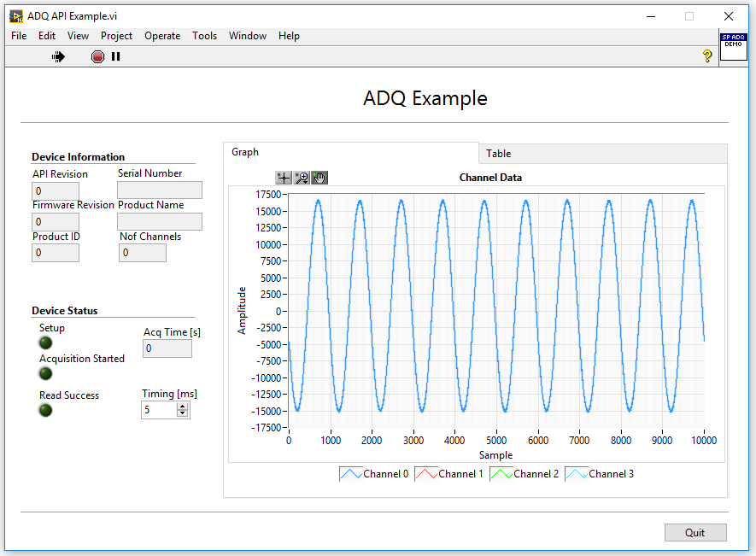Open the Operate menu
Viewport: 756px width, 556px height.
[x=162, y=36]
